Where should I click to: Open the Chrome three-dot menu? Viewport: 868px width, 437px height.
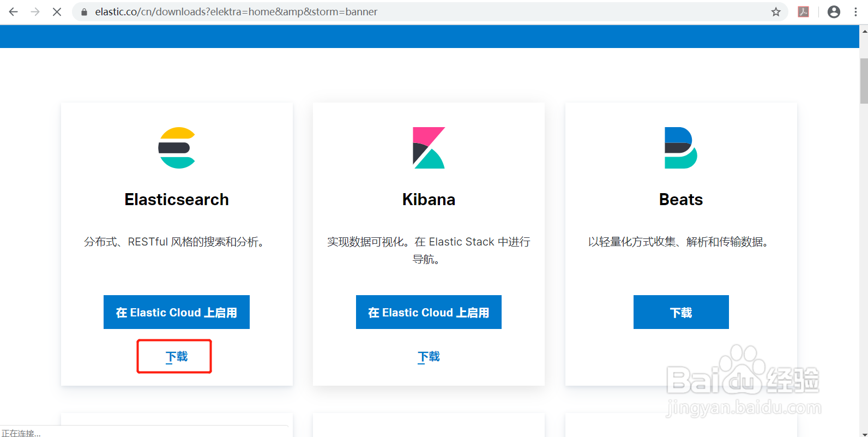pos(855,11)
